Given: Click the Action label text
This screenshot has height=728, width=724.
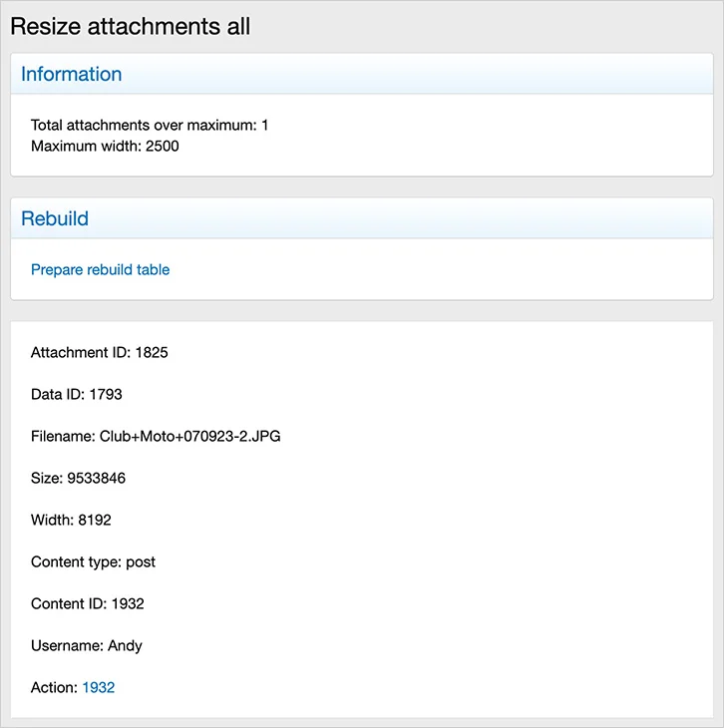Looking at the screenshot, I should pyautogui.click(x=54, y=687).
